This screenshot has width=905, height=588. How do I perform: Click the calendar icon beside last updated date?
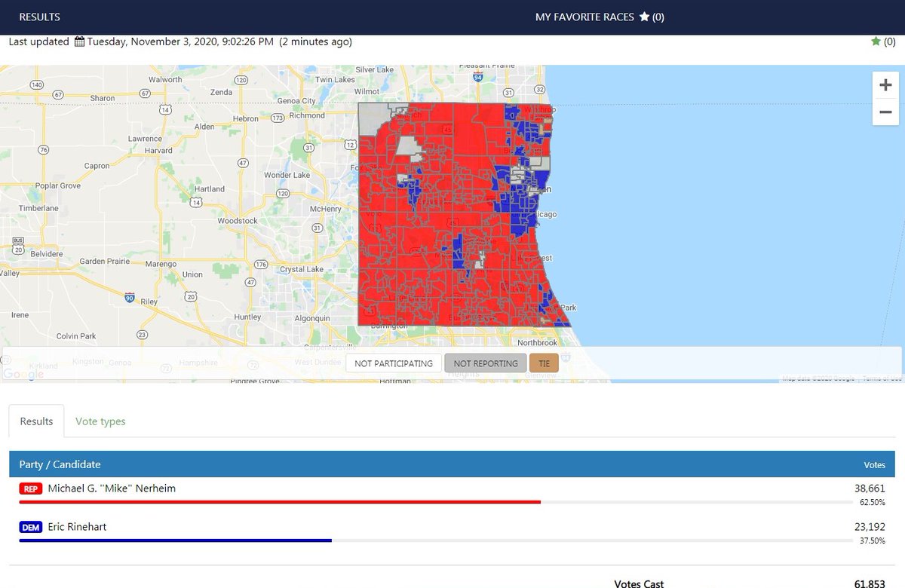point(79,41)
